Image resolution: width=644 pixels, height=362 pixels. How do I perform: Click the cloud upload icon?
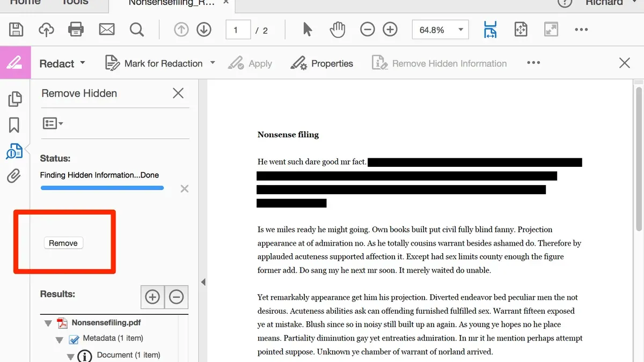click(46, 29)
